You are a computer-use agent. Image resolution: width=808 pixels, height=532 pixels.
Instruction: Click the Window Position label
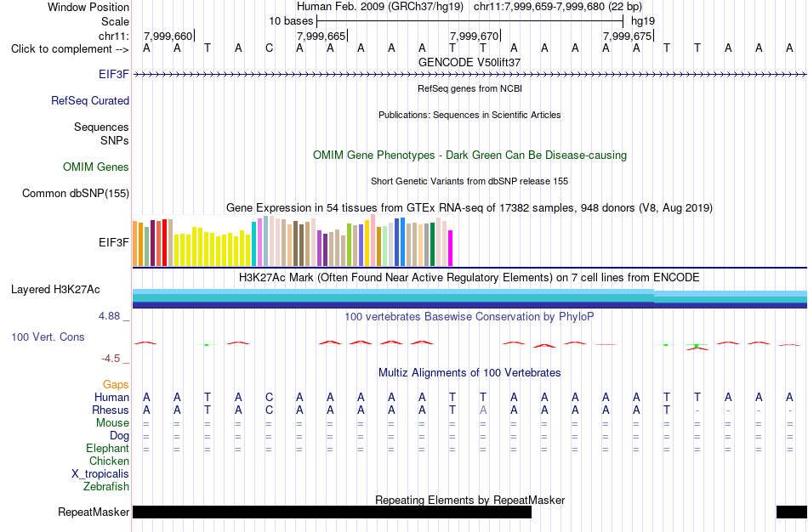(88, 7)
